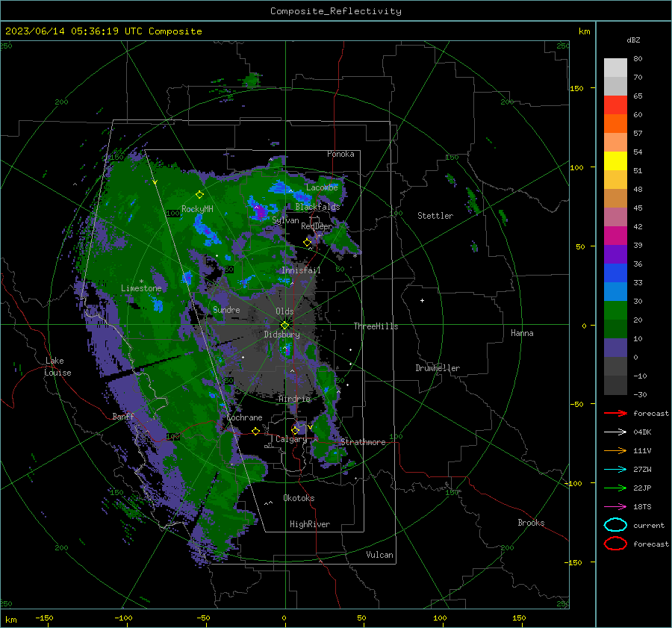Viewport: 672px width, 628px height.
Task: Click the RockyMH label
Action: point(197,209)
